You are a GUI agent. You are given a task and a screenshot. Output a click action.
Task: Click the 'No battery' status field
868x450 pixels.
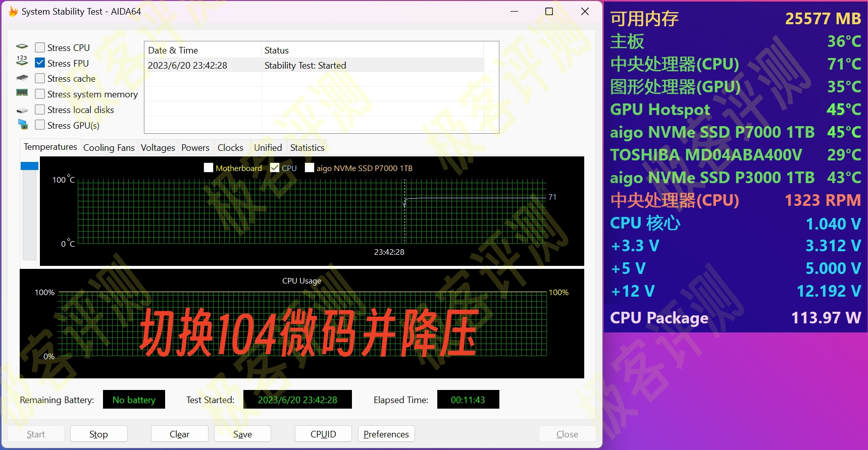pos(134,400)
